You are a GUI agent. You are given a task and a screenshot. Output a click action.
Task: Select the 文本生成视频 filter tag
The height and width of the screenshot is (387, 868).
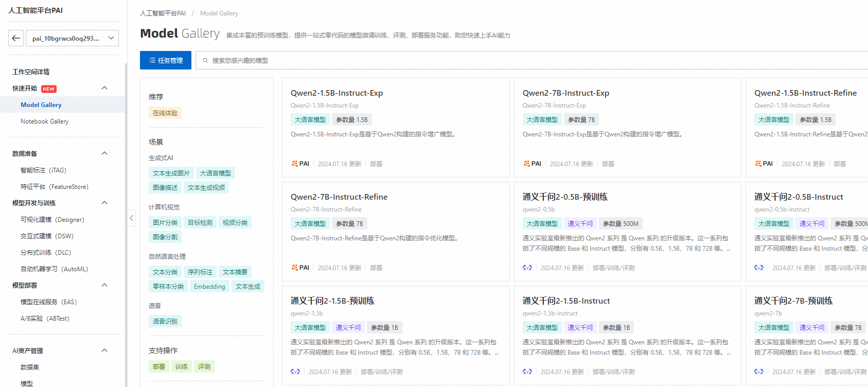206,188
